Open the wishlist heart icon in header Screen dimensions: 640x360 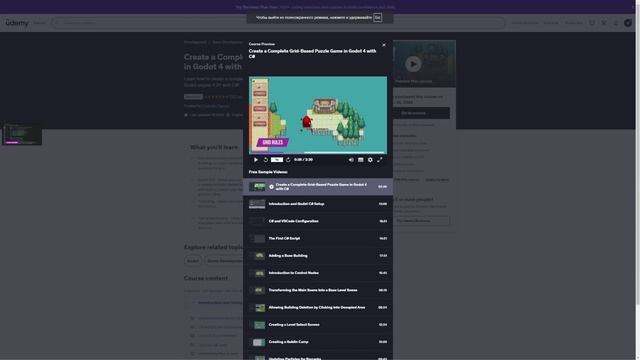pyautogui.click(x=592, y=23)
